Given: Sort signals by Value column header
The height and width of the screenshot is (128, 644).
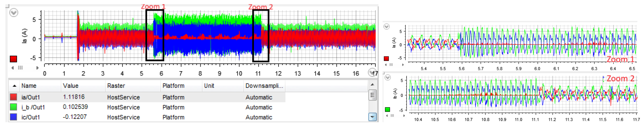Looking at the screenshot, I should click(x=70, y=86).
